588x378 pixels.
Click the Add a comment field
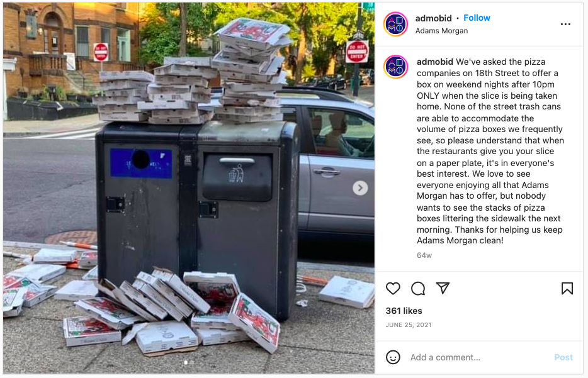480,357
